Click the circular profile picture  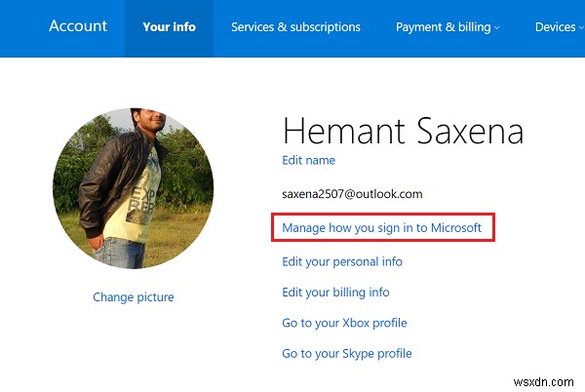point(133,186)
